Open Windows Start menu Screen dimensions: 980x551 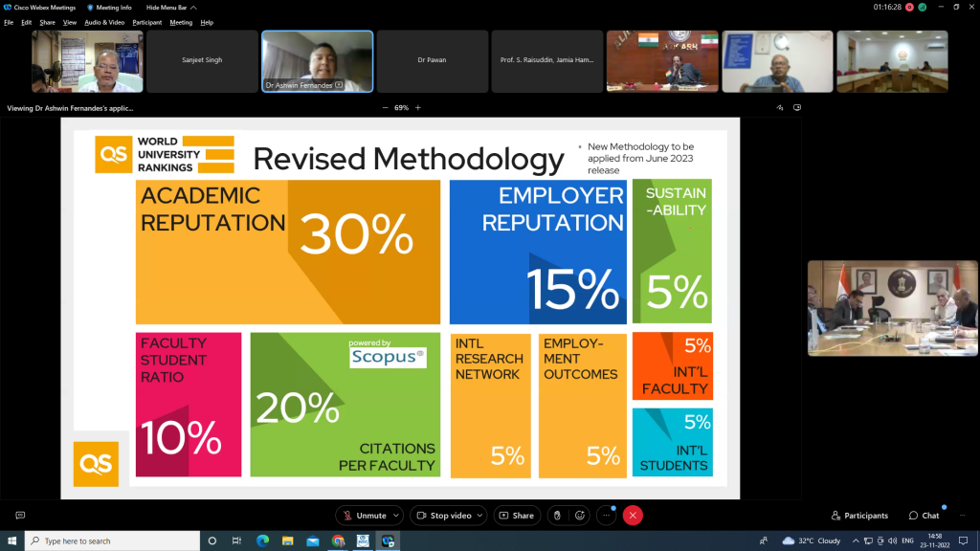tap(11, 540)
